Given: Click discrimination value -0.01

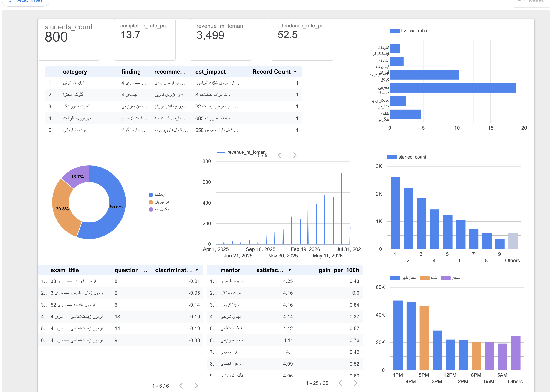Looking at the screenshot, I should (x=194, y=281).
